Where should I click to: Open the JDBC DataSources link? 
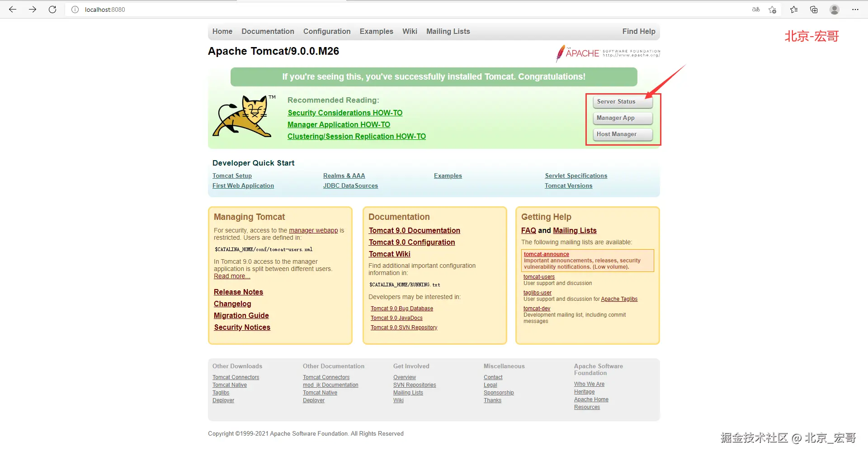(350, 185)
